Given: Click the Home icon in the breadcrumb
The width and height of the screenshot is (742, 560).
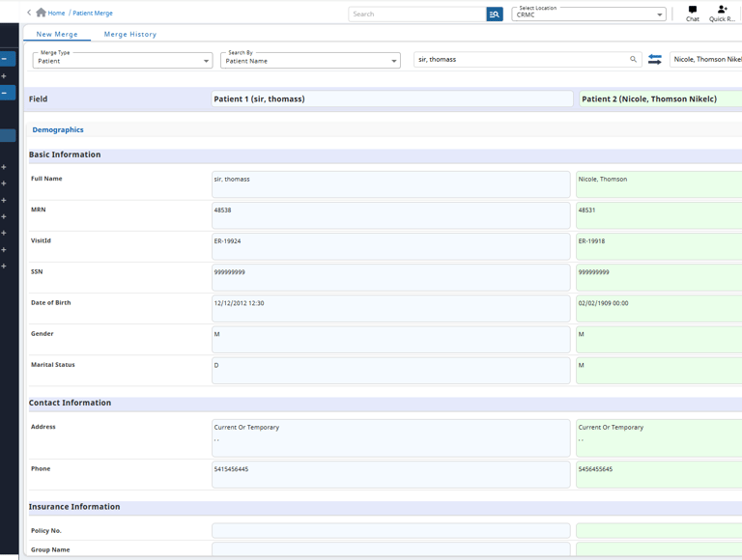Looking at the screenshot, I should [x=41, y=13].
